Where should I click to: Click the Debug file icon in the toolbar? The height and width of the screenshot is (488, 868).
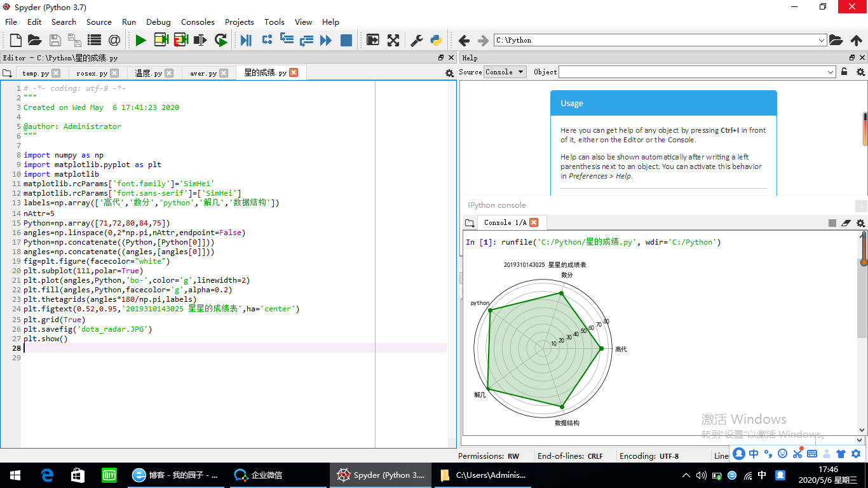pyautogui.click(x=246, y=40)
